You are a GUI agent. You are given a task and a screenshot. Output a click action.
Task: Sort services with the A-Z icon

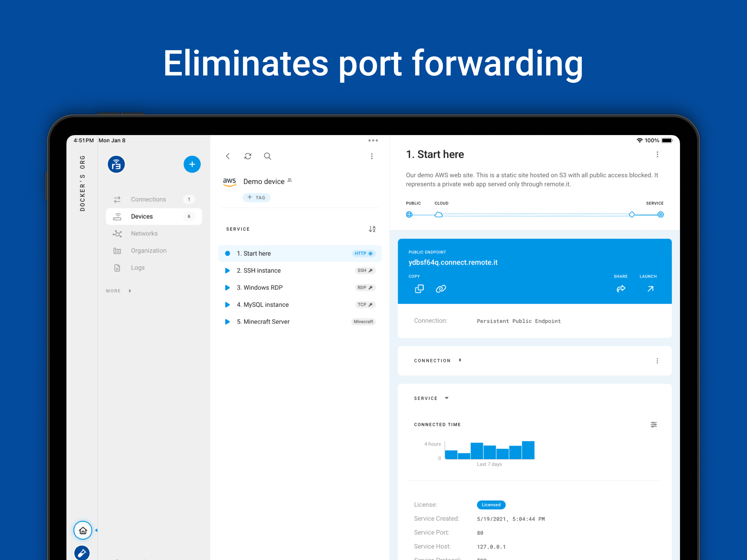(x=372, y=229)
